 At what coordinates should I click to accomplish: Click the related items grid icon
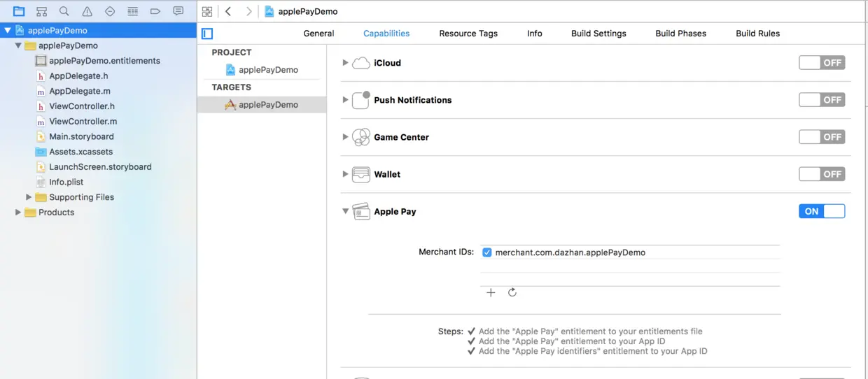[206, 11]
